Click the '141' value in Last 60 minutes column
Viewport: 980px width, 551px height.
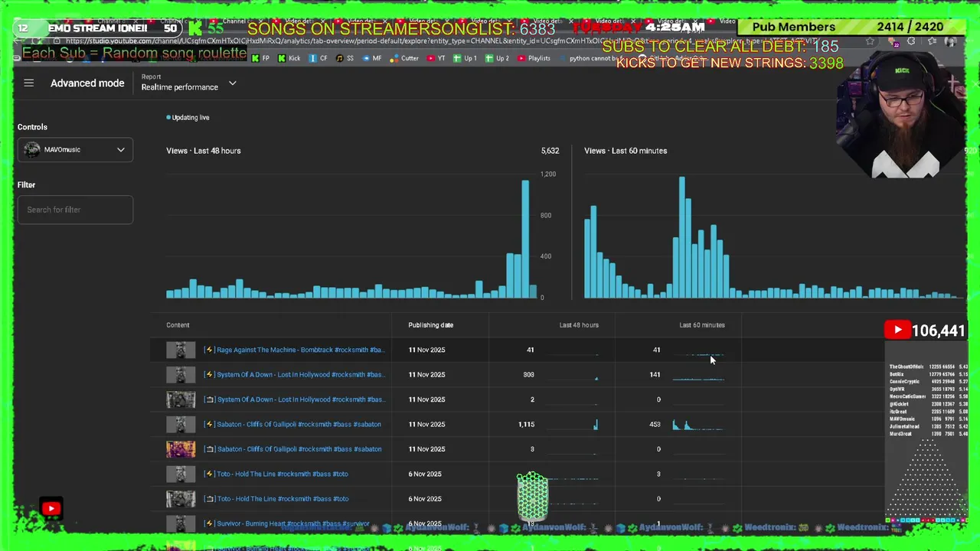[x=655, y=374]
